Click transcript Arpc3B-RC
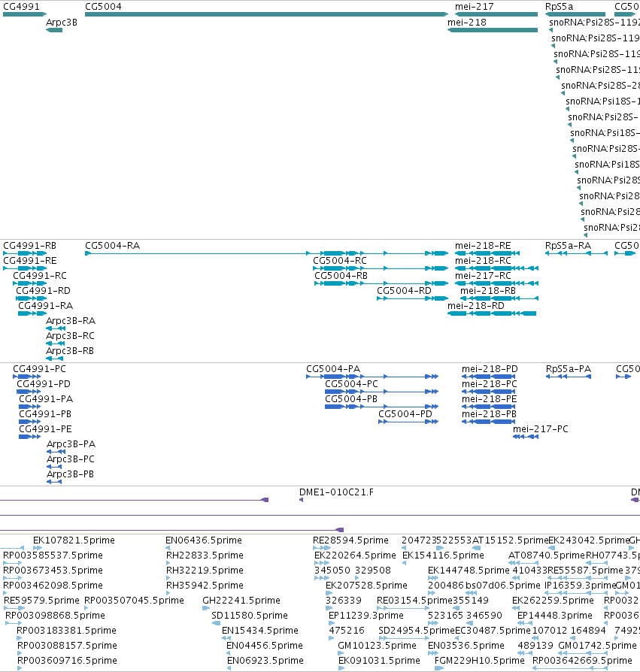 pos(70,335)
